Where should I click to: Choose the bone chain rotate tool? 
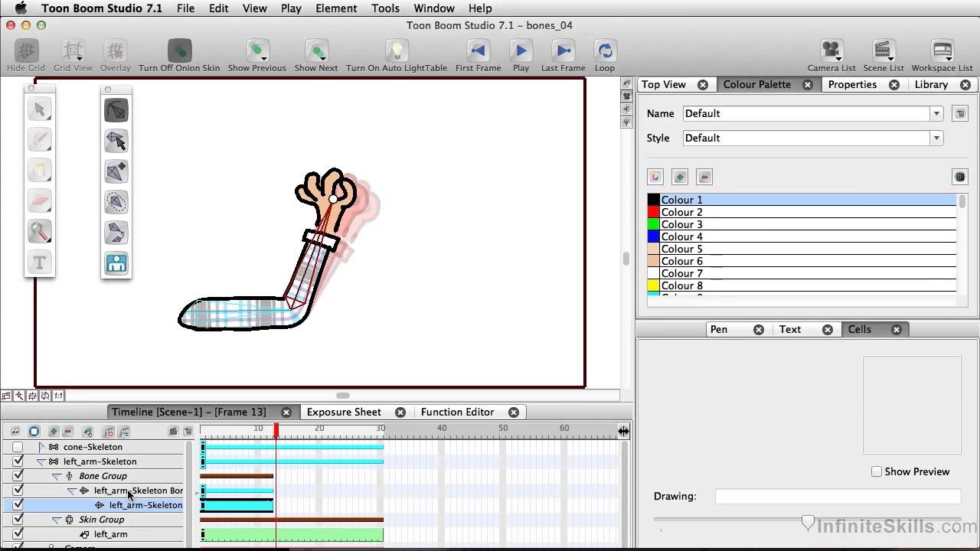(116, 233)
